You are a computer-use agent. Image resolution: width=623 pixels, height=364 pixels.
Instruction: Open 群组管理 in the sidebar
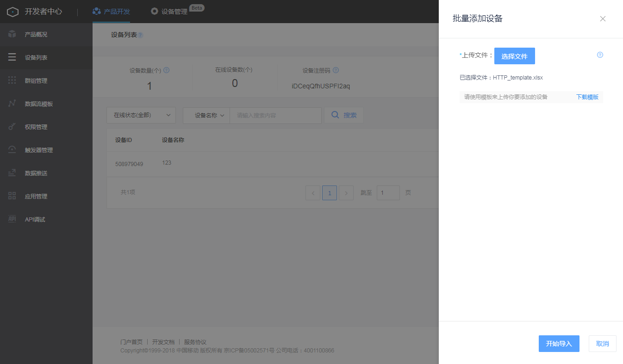(46, 81)
